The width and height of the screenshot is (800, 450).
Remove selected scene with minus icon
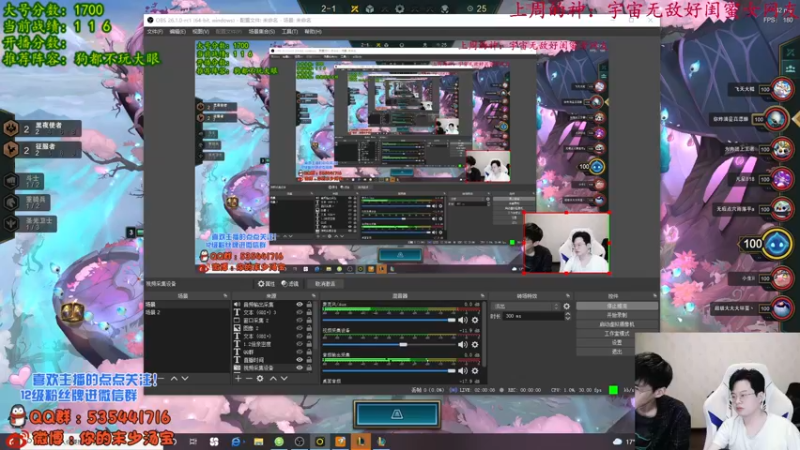coord(161,379)
